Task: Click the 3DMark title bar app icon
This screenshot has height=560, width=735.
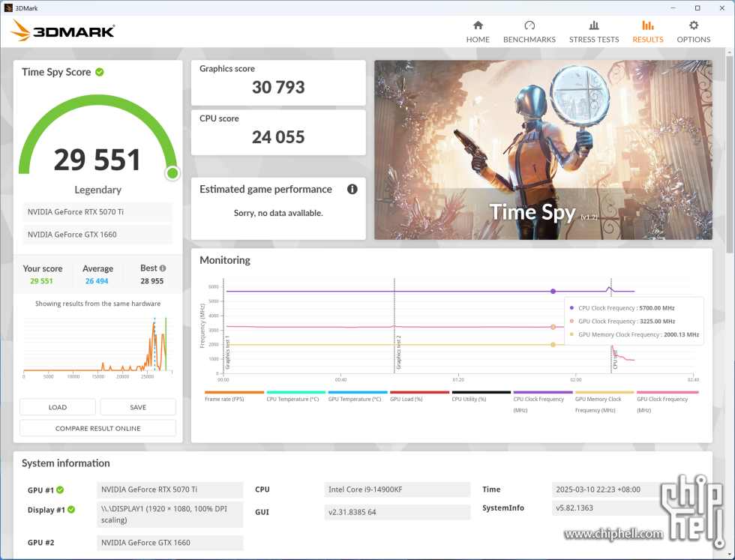Action: [8, 8]
